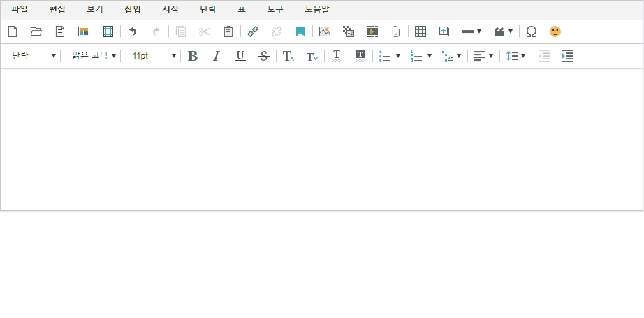Viewport: 644px width, 318px height.
Task: Open the emoticon smiley picker
Action: click(x=555, y=31)
